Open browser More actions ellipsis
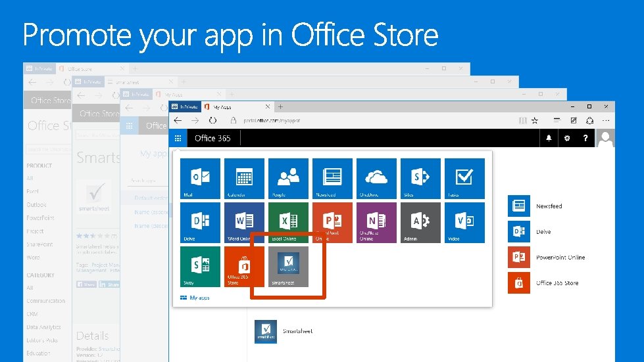 pos(607,120)
